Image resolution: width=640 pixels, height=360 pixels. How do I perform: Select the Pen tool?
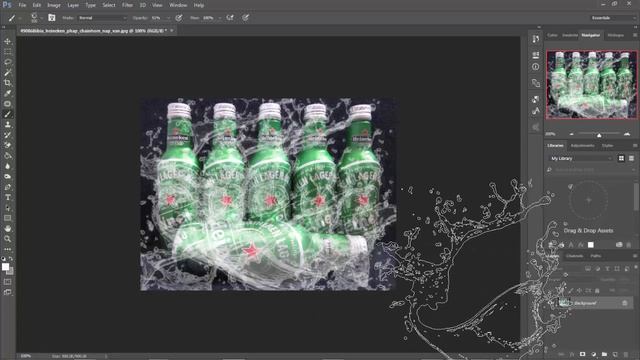[x=7, y=187]
